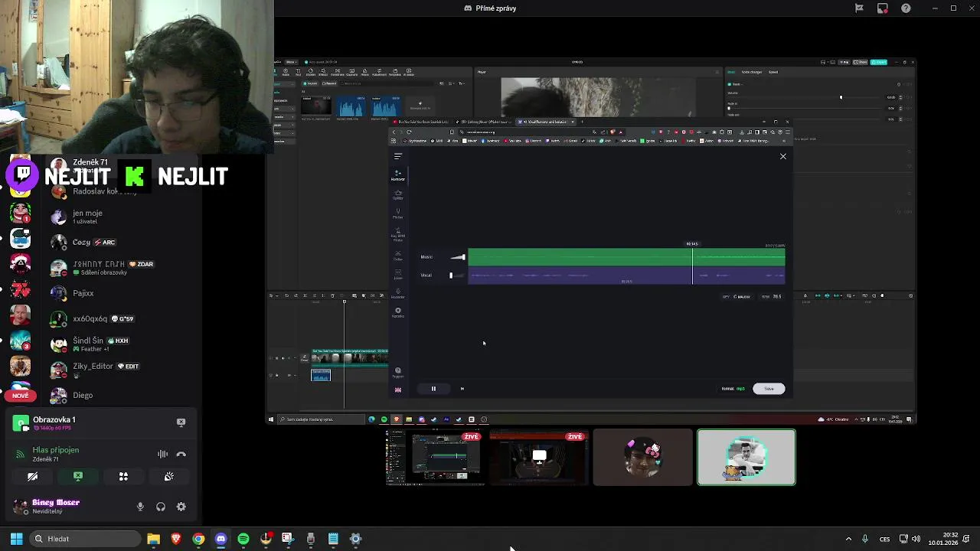Stop screen sharing next to Obrazovka 1
Viewport: 980px width, 551px height.
pos(181,422)
